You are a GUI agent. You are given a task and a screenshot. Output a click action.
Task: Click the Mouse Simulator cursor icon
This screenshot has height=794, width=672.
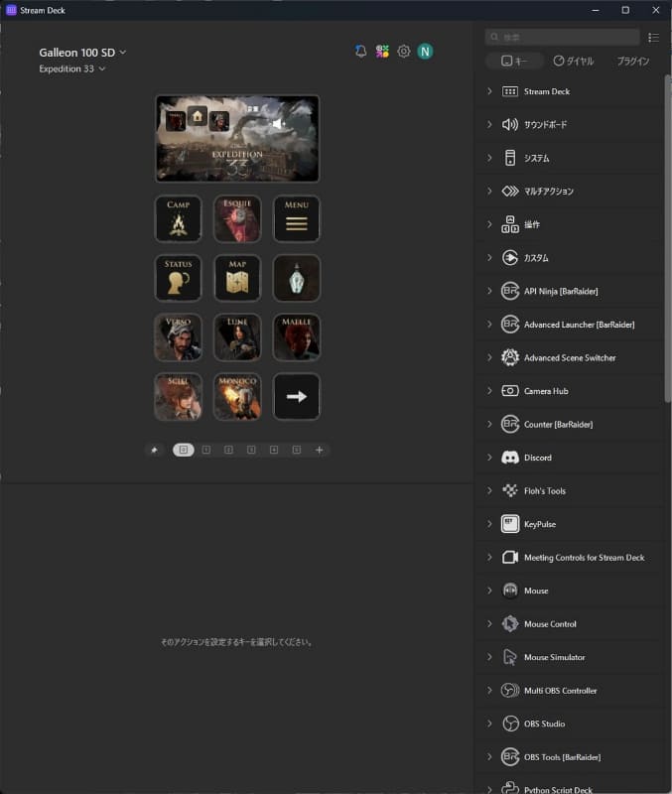[510, 657]
